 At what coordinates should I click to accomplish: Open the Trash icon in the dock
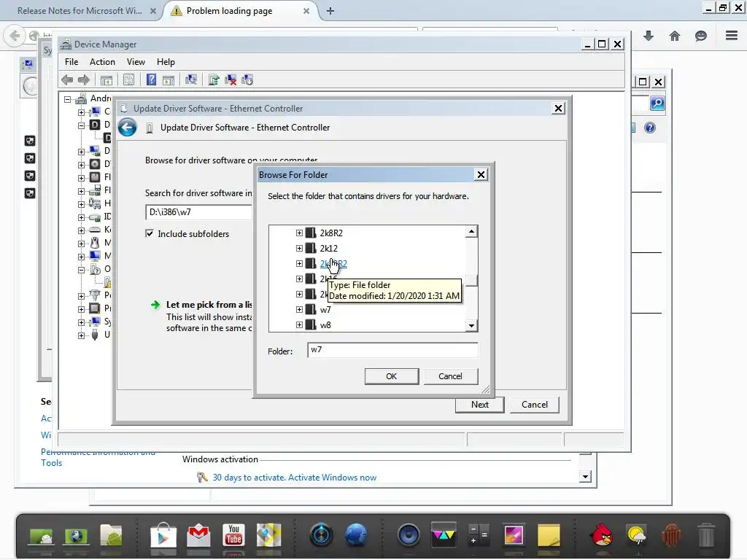(706, 535)
